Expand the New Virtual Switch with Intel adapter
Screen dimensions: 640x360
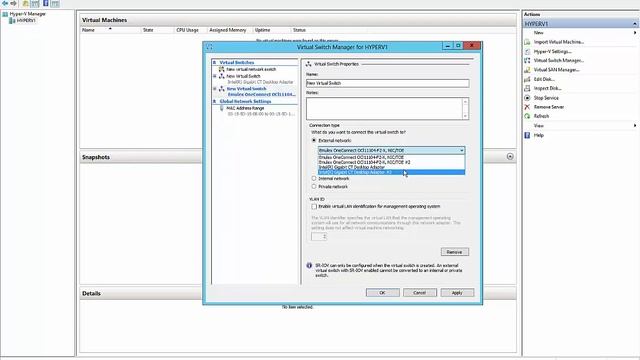(x=215, y=76)
